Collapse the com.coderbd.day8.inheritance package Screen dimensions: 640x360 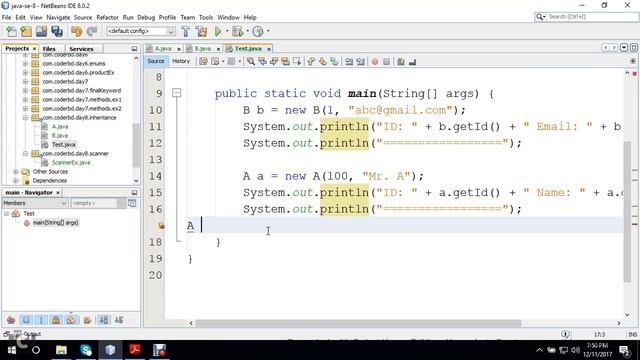[x=25, y=118]
